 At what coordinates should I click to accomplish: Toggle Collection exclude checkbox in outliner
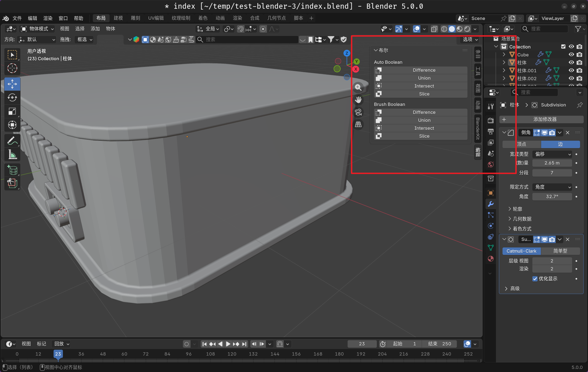pyautogui.click(x=563, y=47)
